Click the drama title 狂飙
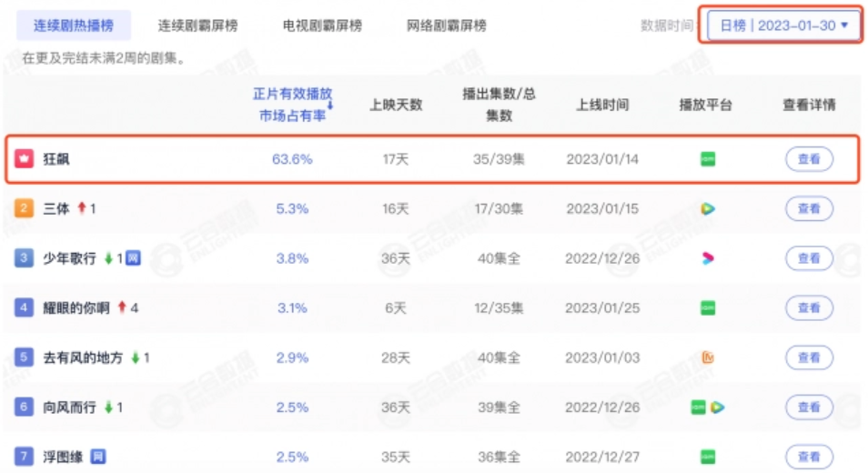The image size is (868, 473). 56,159
